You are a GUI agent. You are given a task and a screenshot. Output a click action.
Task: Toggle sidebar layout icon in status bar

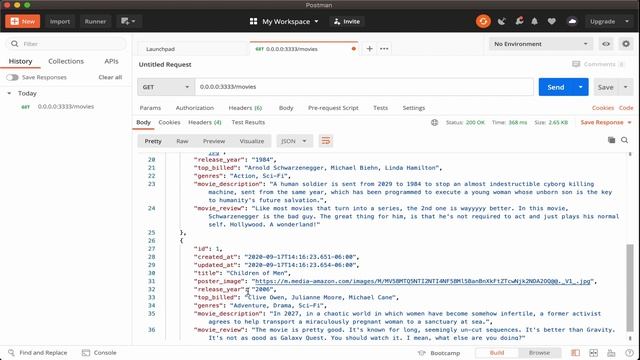coord(576,353)
